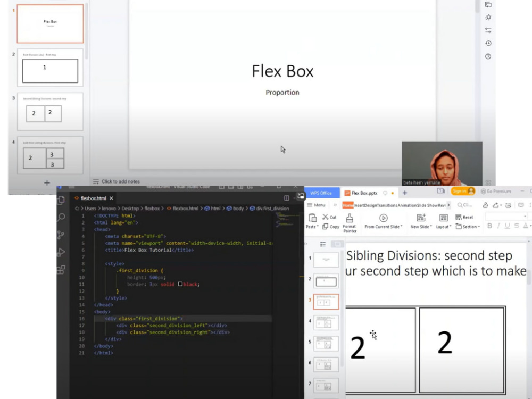This screenshot has height=399, width=532.
Task: Click the Desktop breadcrumb in VS Code
Action: (x=130, y=209)
